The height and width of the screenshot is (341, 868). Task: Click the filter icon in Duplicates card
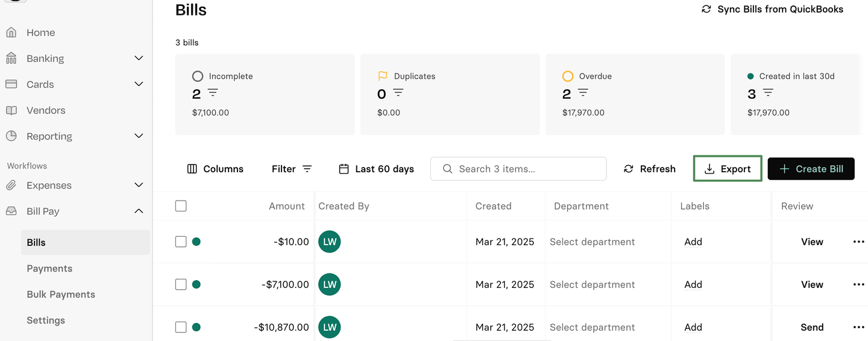coord(398,93)
